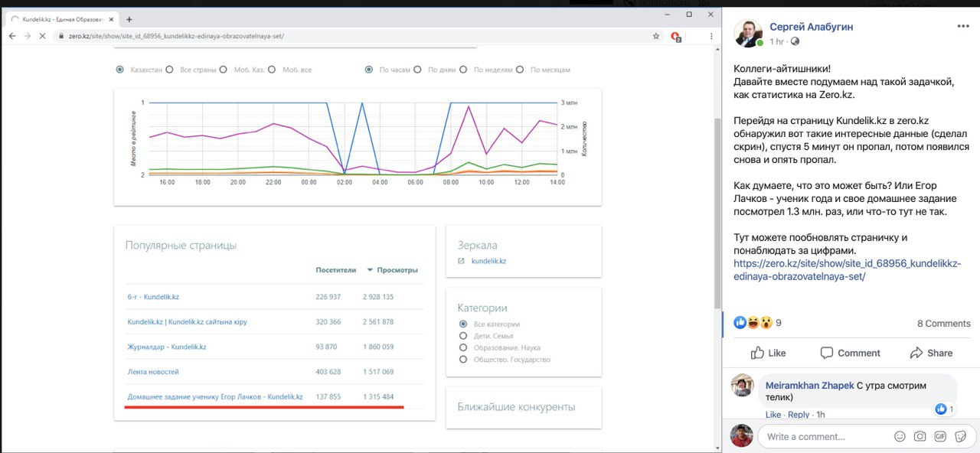Sort table by Посетители column

[336, 270]
